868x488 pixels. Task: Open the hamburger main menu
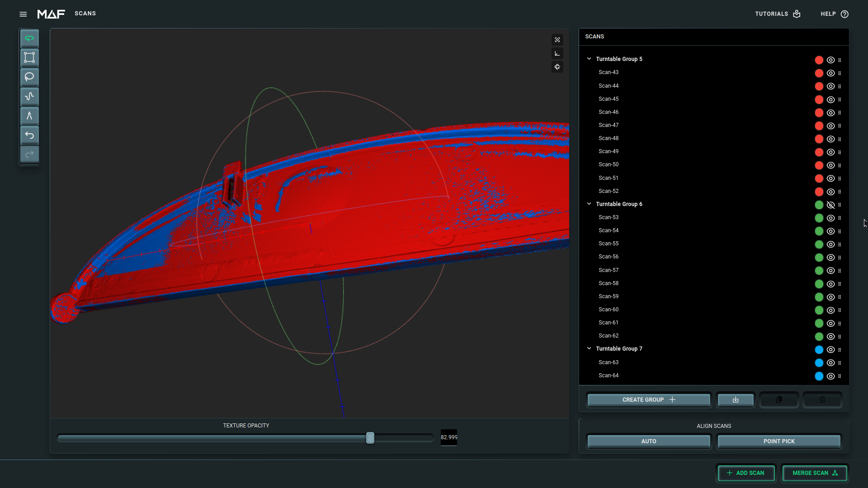coord(23,14)
